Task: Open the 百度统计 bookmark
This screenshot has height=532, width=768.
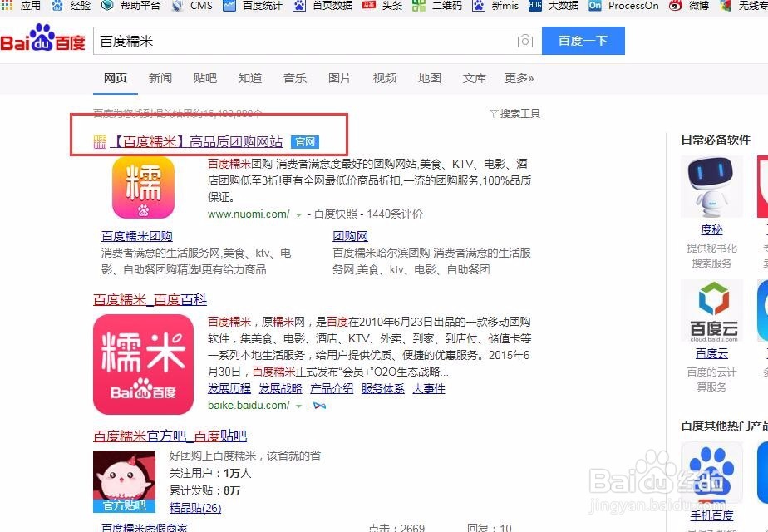Action: (x=253, y=5)
